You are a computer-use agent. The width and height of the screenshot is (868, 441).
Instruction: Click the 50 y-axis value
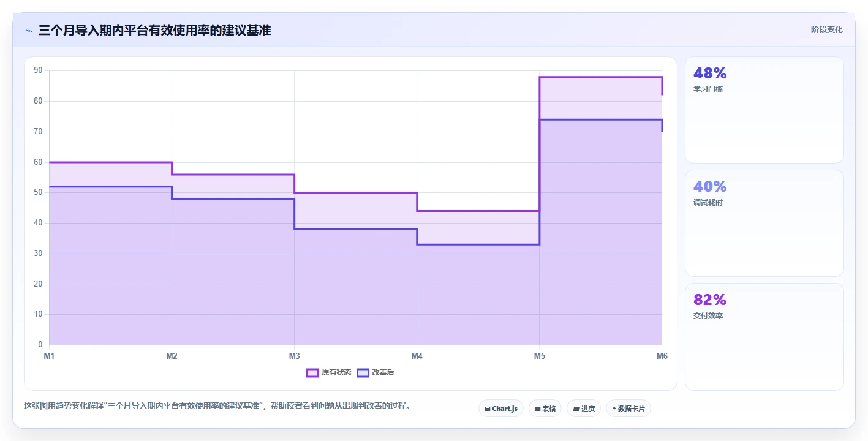pyautogui.click(x=38, y=192)
